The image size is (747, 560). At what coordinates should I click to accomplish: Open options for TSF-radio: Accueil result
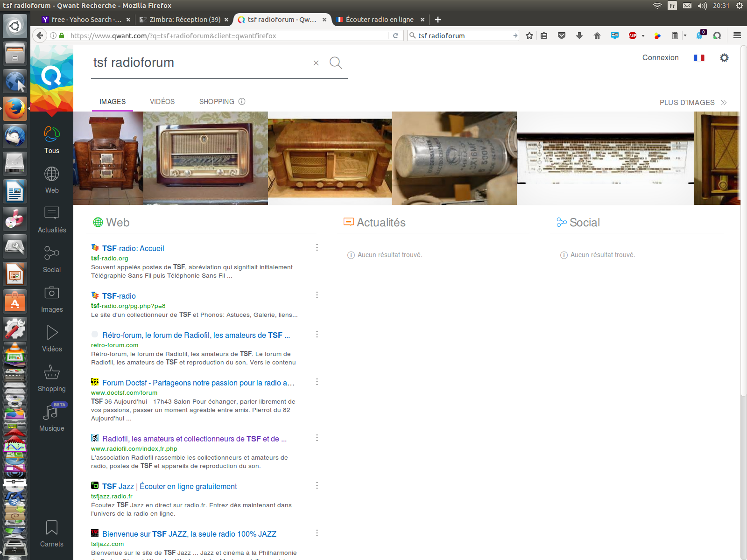[317, 247]
